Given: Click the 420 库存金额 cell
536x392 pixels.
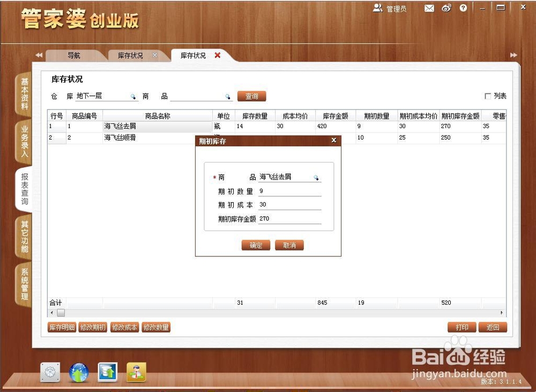Looking at the screenshot, I should point(336,126).
